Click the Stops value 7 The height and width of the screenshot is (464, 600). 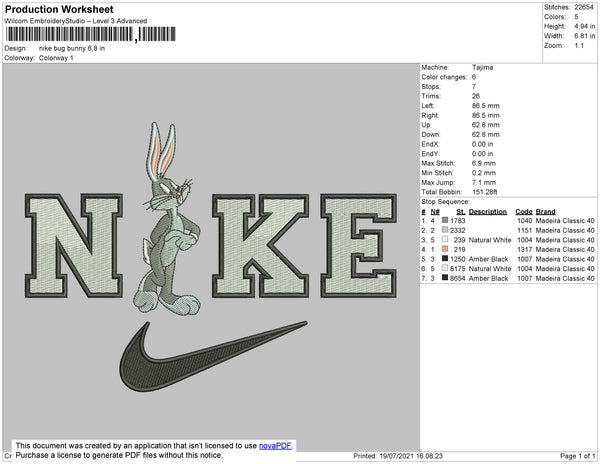point(474,86)
